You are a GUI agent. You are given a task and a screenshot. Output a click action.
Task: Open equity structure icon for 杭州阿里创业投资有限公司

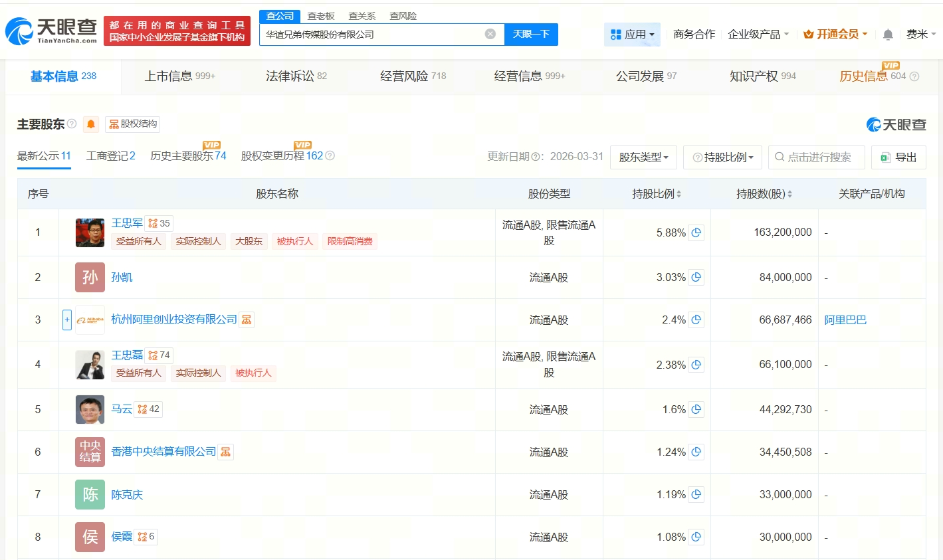(247, 320)
